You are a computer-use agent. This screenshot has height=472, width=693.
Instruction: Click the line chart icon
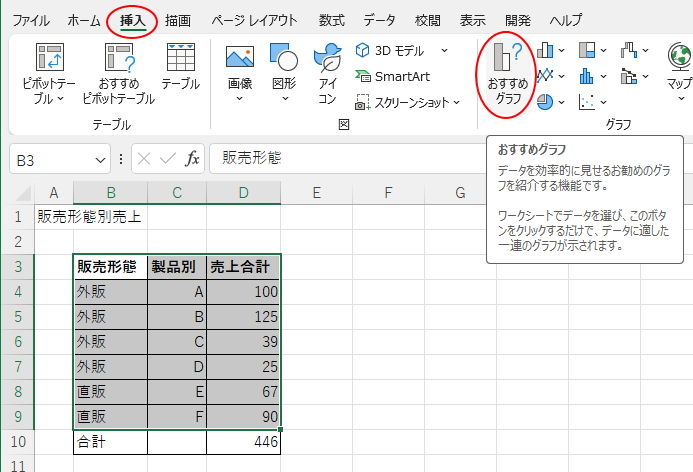[x=545, y=75]
